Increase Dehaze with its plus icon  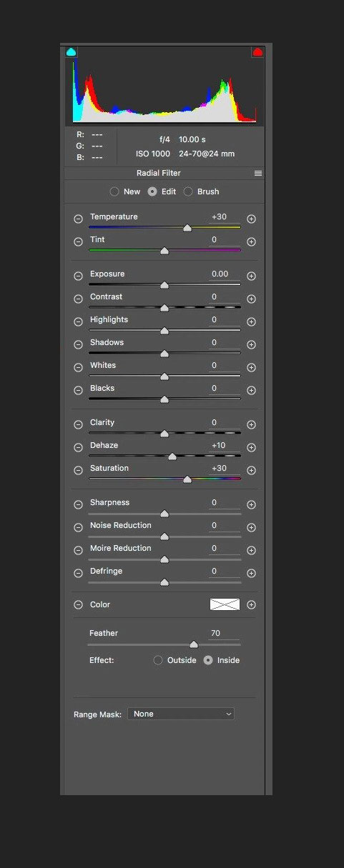point(251,448)
